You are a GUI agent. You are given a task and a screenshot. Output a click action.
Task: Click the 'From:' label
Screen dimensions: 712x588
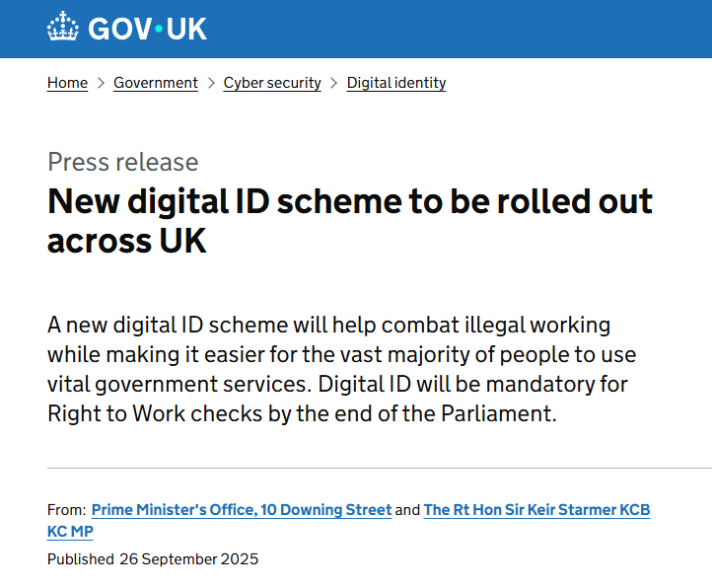(x=66, y=510)
